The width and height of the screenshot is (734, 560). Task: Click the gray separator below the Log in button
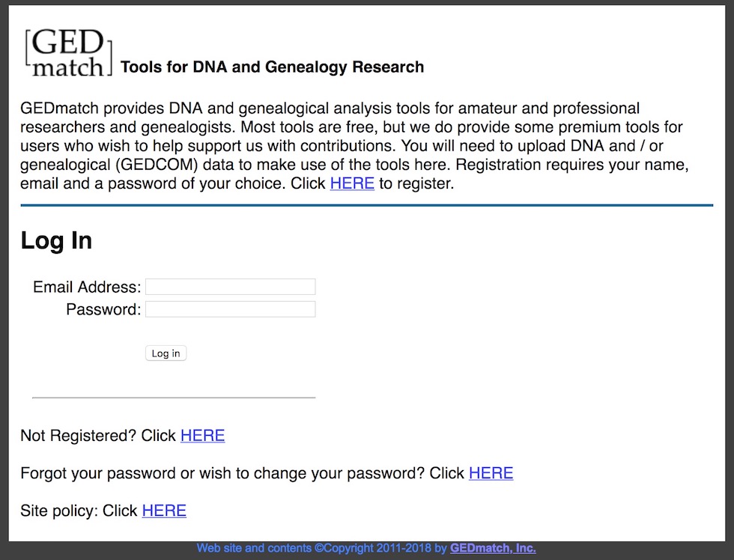174,398
